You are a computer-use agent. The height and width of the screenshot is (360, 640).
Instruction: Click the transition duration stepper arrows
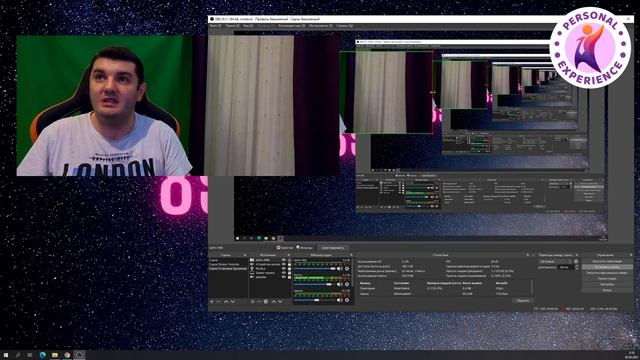[x=577, y=267]
